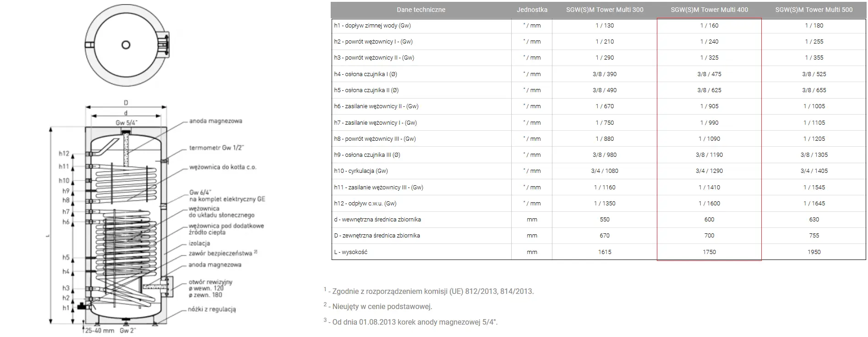Screen dimensions: 868x337
Task: Select the SGW(S)M Tower Multi 300 column header
Action: pos(605,10)
